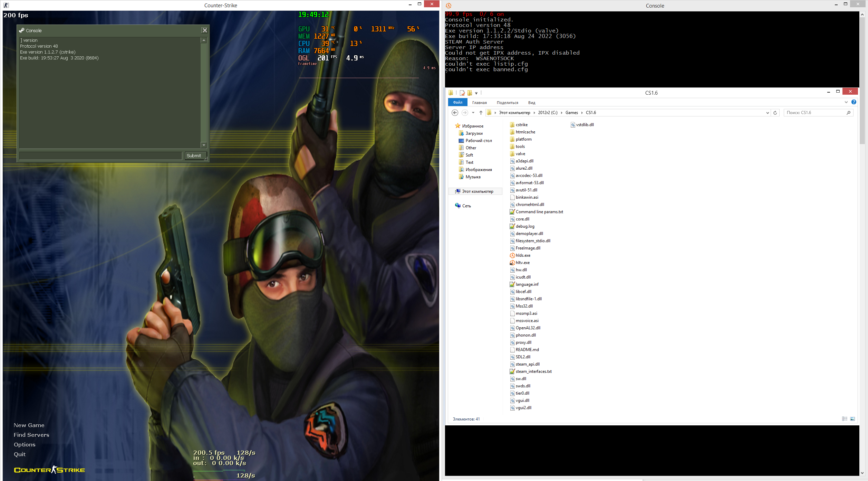This screenshot has height=481, width=868.
Task: Switch Explorer to details view icon
Action: 845,419
